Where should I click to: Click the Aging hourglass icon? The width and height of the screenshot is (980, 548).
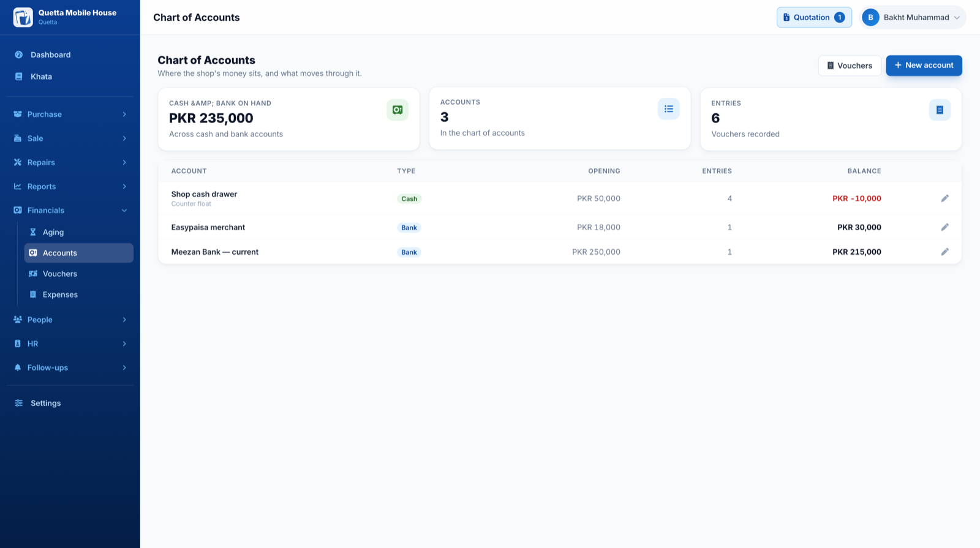pos(33,232)
